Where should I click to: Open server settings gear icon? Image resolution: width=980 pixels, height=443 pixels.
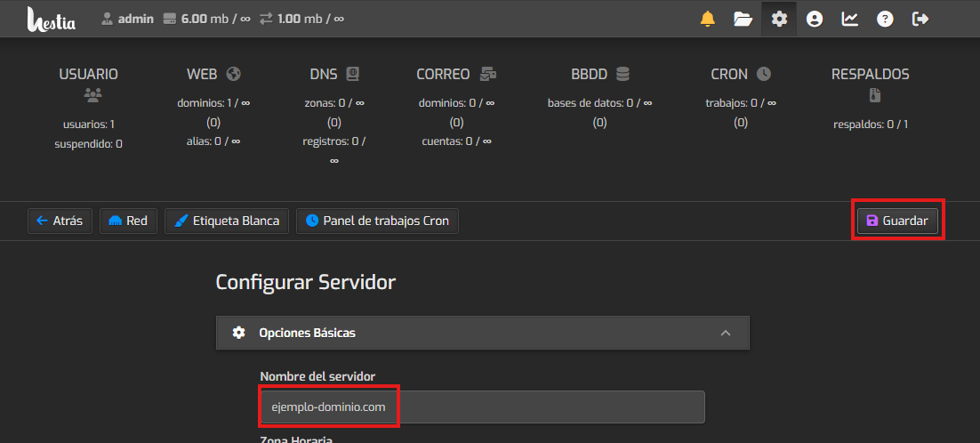(779, 19)
